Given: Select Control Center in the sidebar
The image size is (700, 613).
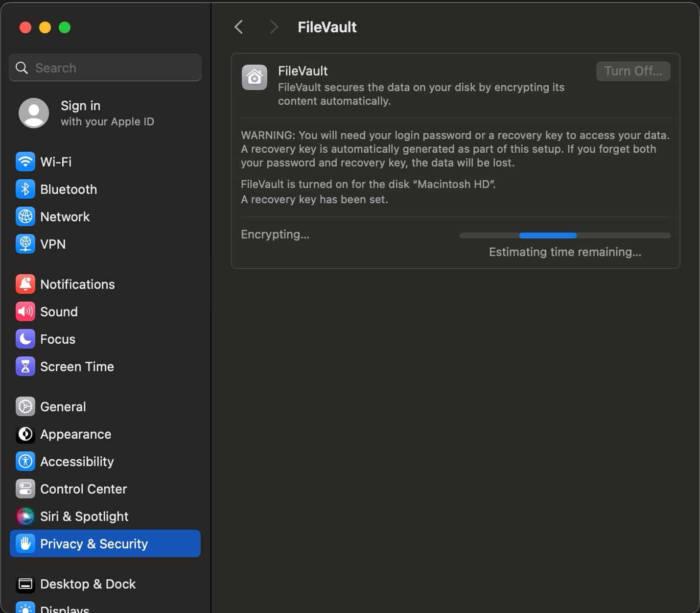Looking at the screenshot, I should tap(105, 489).
